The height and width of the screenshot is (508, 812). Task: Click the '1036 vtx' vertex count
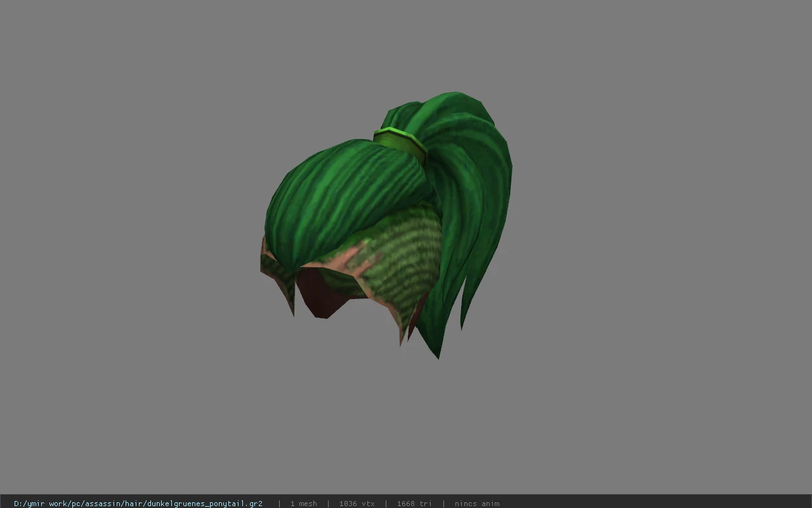pos(357,504)
